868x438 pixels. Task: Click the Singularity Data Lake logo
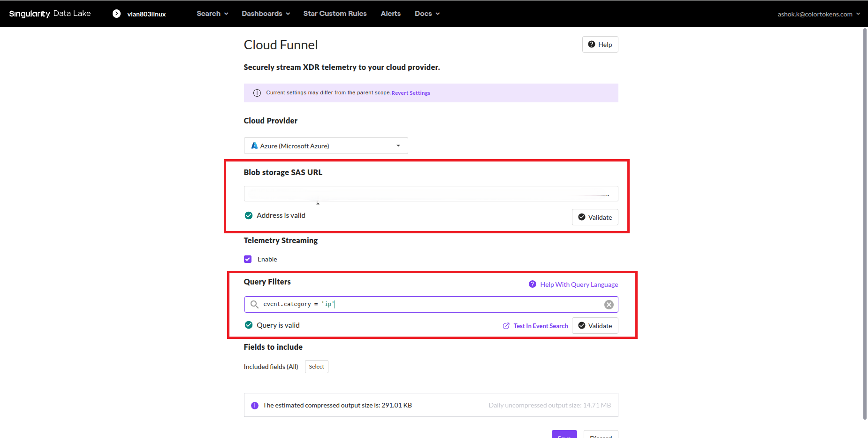point(50,14)
